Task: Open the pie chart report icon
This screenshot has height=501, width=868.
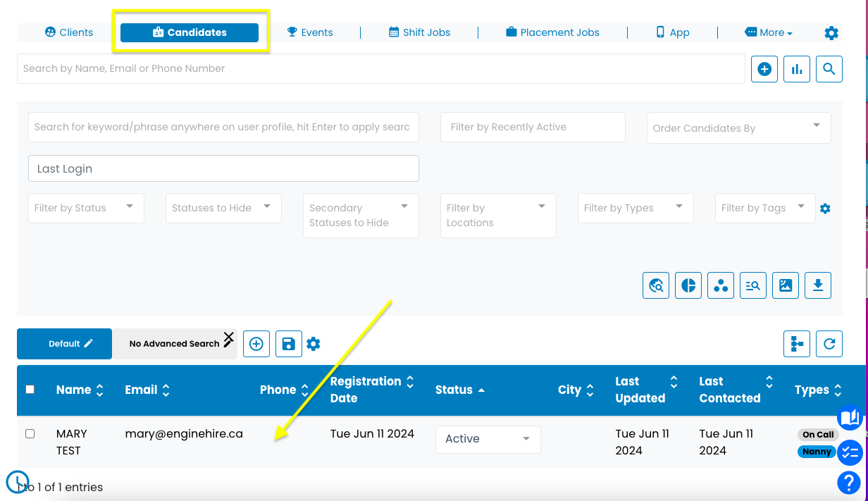Action: [688, 285]
